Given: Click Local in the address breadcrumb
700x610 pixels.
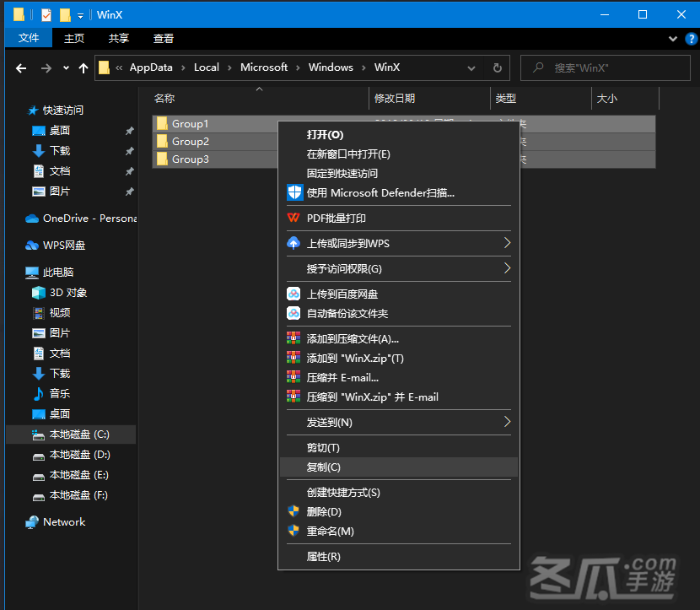Looking at the screenshot, I should pyautogui.click(x=207, y=67).
